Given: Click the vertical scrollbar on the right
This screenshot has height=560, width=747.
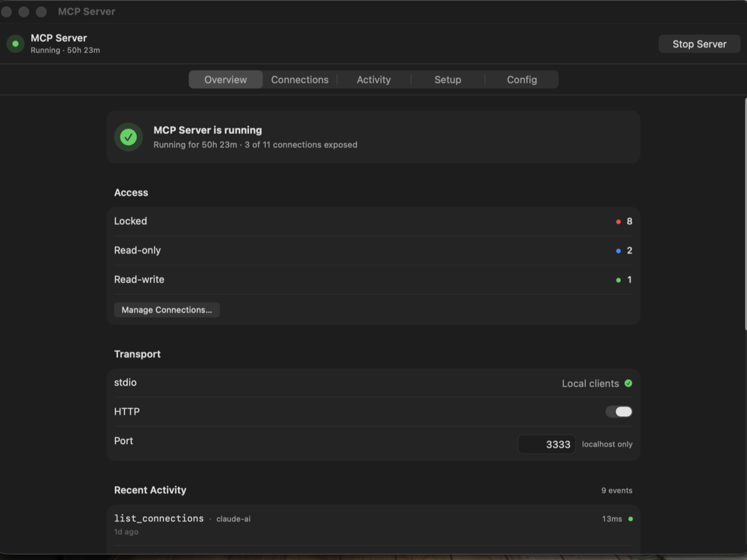Looking at the screenshot, I should [745, 214].
